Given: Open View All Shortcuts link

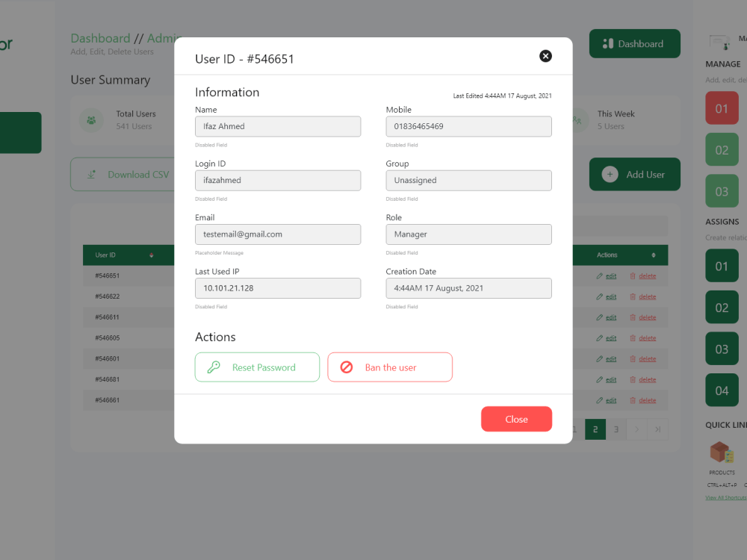Looking at the screenshot, I should click(x=725, y=497).
